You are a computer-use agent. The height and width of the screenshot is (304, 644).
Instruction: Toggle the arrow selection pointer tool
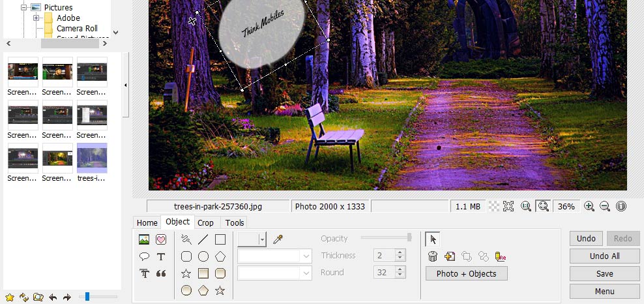433,239
